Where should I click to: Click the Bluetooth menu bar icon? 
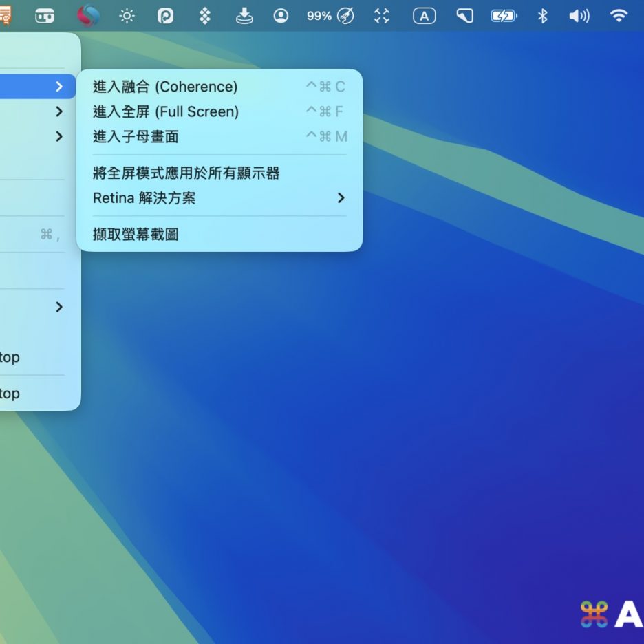[542, 16]
